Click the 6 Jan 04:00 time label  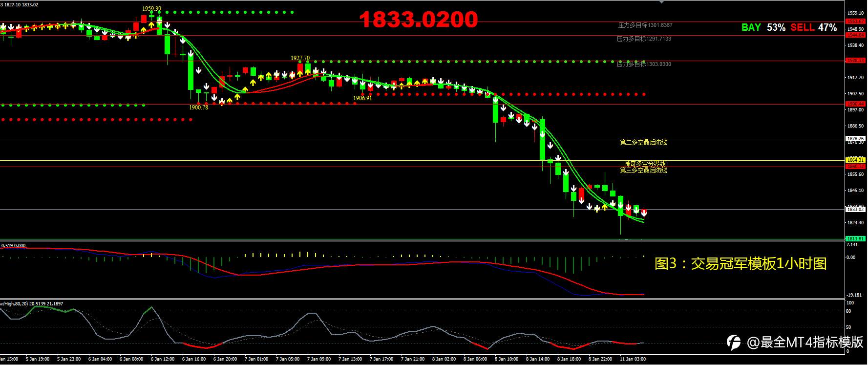point(100,359)
